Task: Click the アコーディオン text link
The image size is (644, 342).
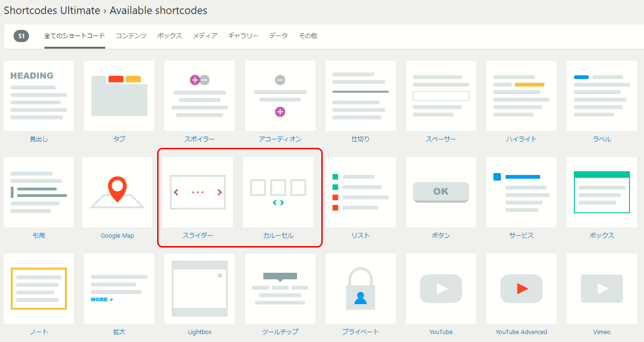Action: (280, 139)
